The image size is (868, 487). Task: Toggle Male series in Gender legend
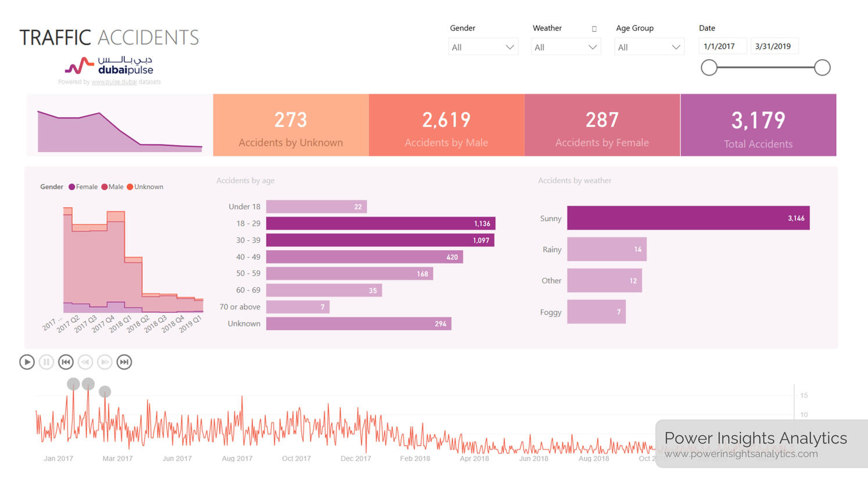(112, 187)
